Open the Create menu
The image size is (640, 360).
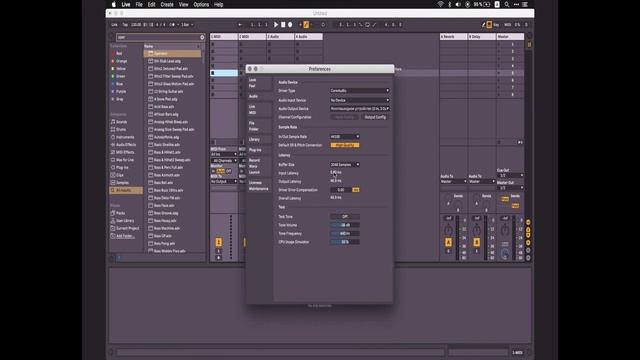(x=167, y=4)
